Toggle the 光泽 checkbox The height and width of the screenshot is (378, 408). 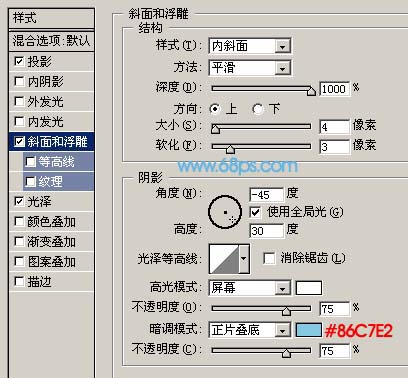coord(19,201)
